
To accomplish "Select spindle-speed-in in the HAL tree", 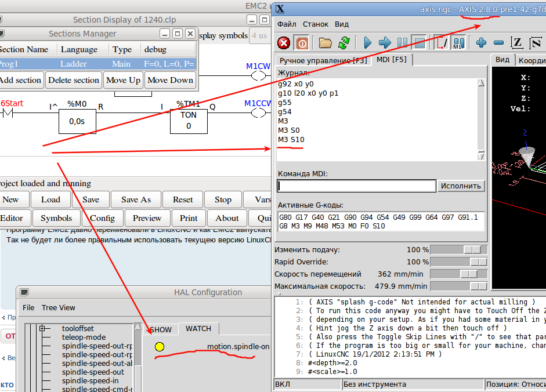I will 90,381.
